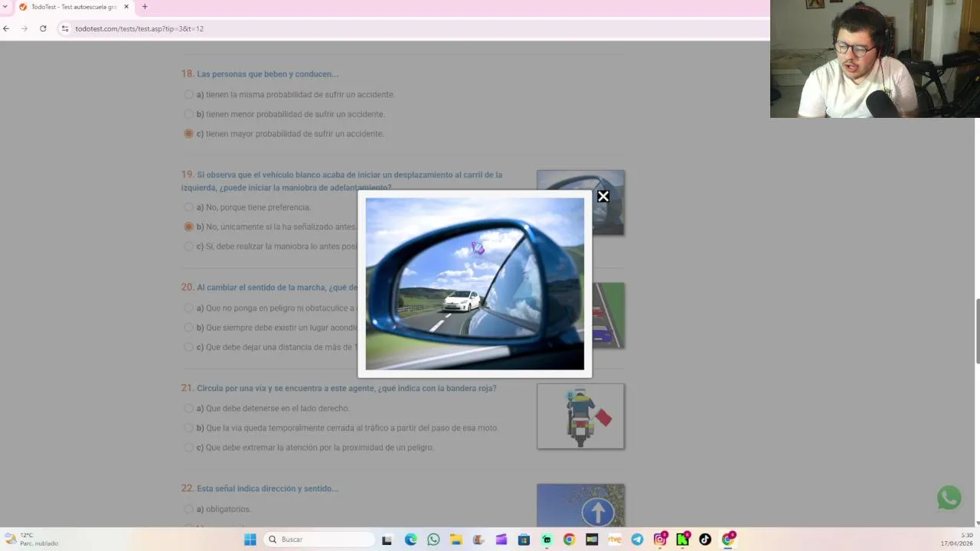Screen dimensions: 980x551
Task: Select option a for question 20
Action: (x=188, y=308)
